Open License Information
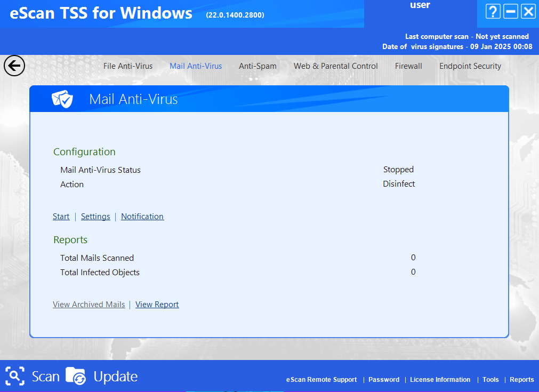This screenshot has width=539, height=392. click(x=440, y=380)
